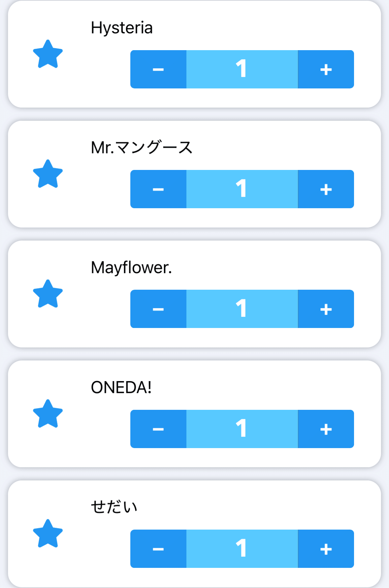Viewport: 389px width, 588px height.
Task: Tap the minus button for ONEDA!
Action: (158, 429)
